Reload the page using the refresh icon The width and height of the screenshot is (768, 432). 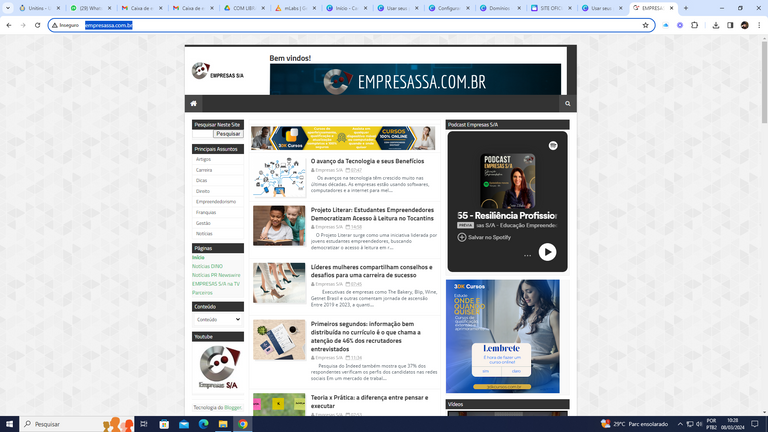point(37,25)
